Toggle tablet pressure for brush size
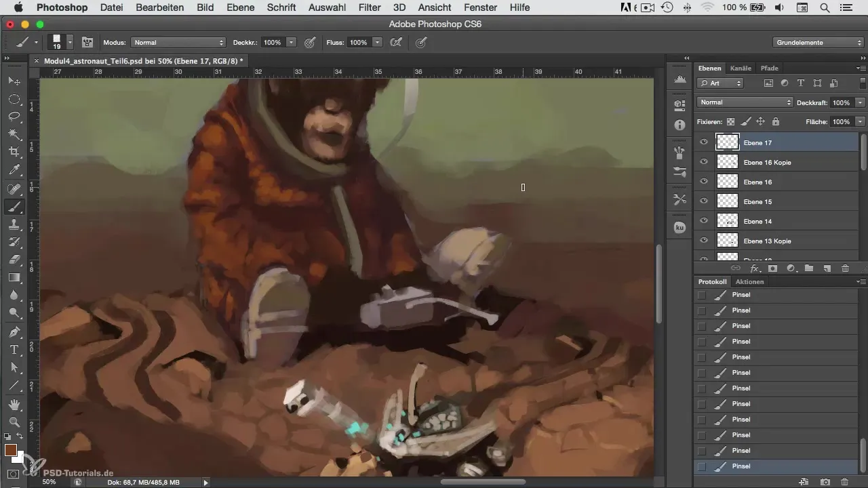The image size is (868, 488). (x=420, y=42)
